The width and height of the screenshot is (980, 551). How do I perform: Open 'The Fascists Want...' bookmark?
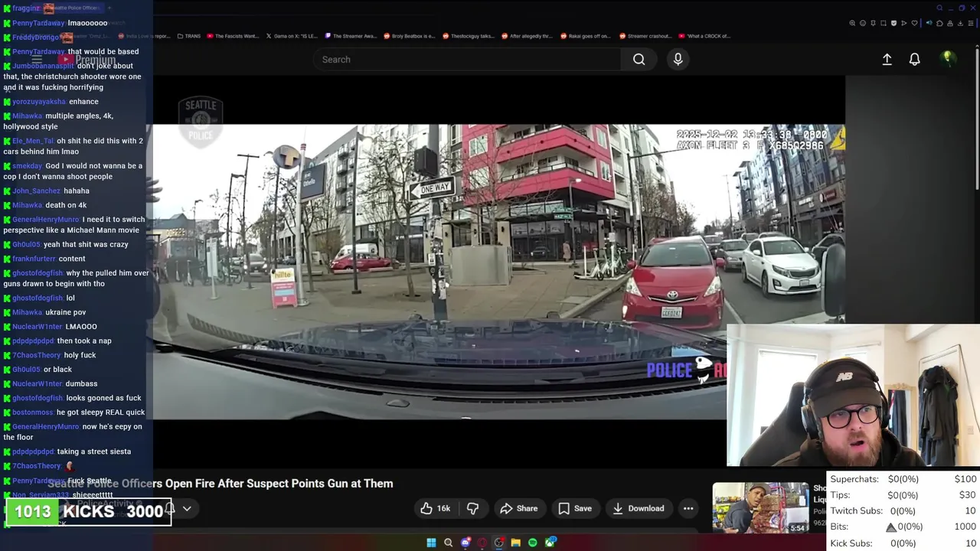(x=233, y=36)
